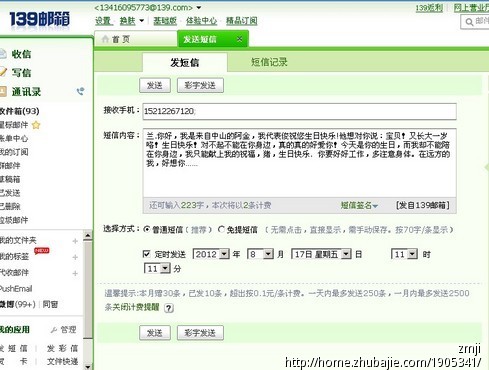
Task: Switch to the 发短信 sub-tab
Action: 185,62
